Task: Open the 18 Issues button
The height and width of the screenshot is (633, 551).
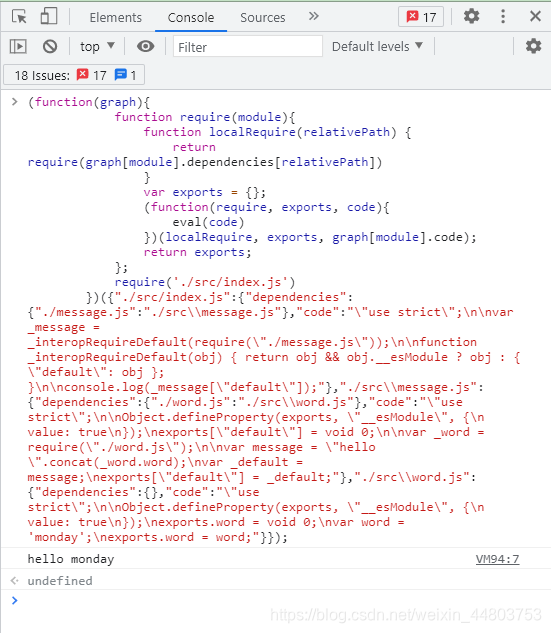Action: click(74, 75)
